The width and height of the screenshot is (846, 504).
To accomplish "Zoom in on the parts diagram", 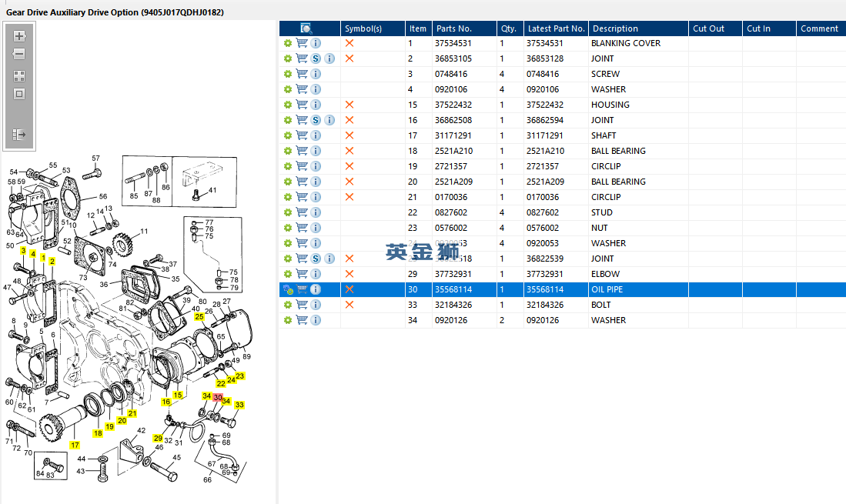I will 19,36.
